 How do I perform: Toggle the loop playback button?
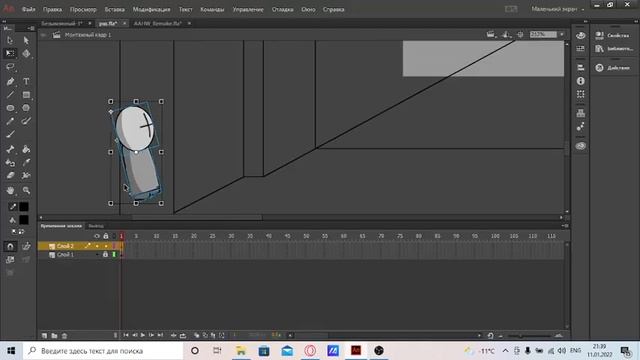pos(182,336)
